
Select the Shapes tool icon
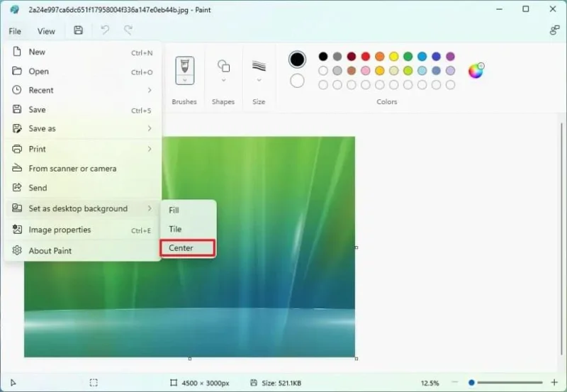pyautogui.click(x=223, y=66)
